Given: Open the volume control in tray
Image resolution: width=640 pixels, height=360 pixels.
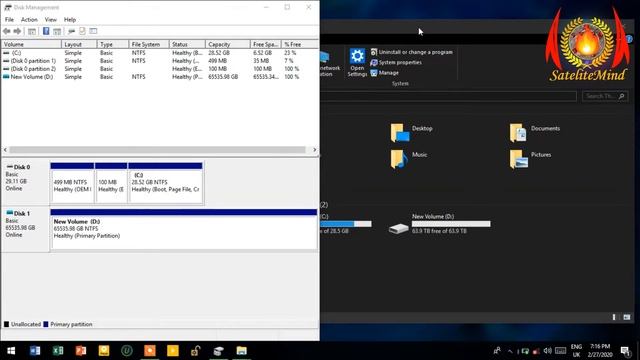Looking at the screenshot, I should 548,351.
